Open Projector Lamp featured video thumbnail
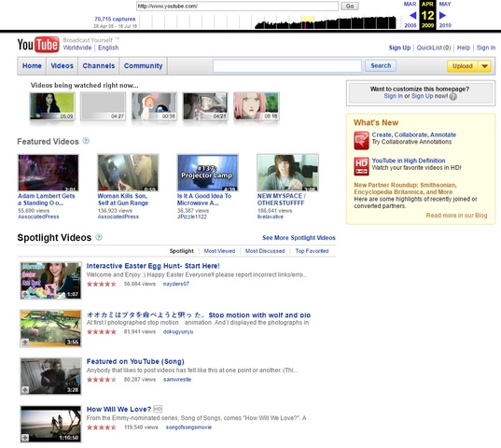The width and height of the screenshot is (501, 448). (208, 173)
